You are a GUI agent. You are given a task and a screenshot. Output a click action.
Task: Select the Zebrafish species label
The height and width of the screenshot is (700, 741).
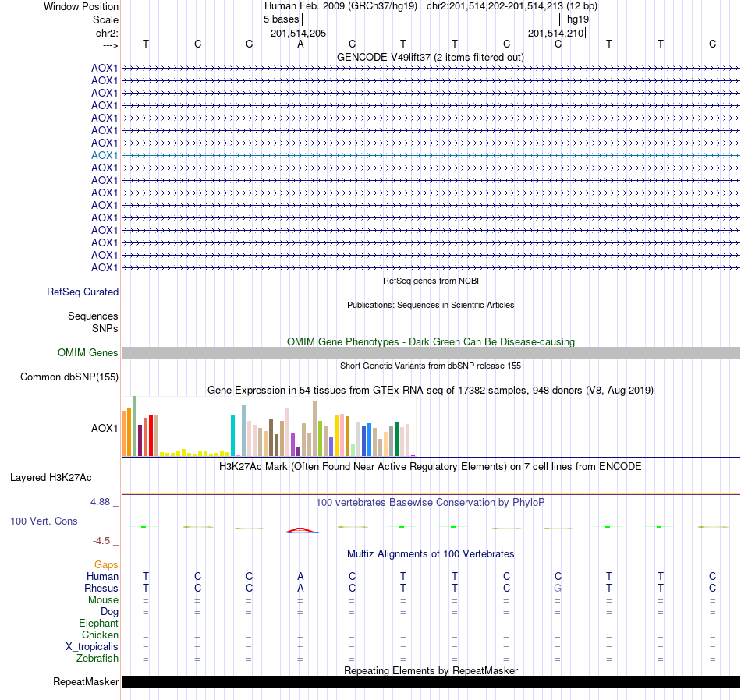[97, 658]
